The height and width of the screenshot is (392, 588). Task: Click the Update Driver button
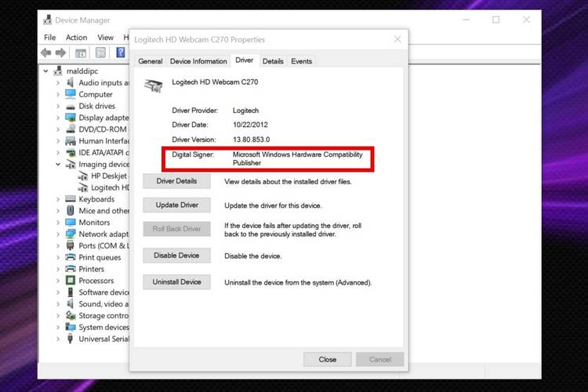tap(176, 205)
